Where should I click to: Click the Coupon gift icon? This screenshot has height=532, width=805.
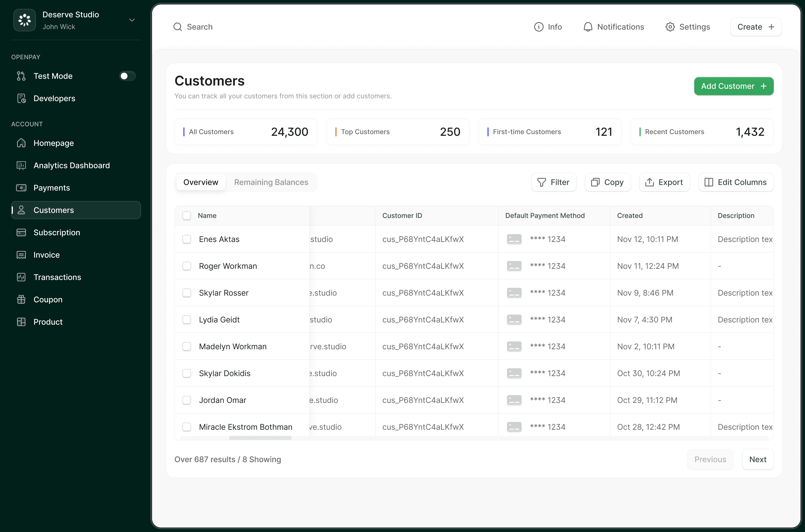tap(21, 300)
